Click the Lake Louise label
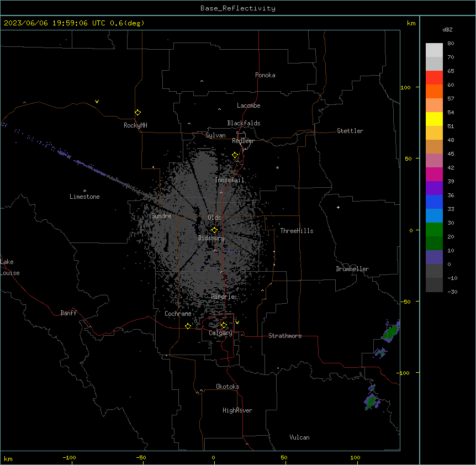 pos(10,267)
